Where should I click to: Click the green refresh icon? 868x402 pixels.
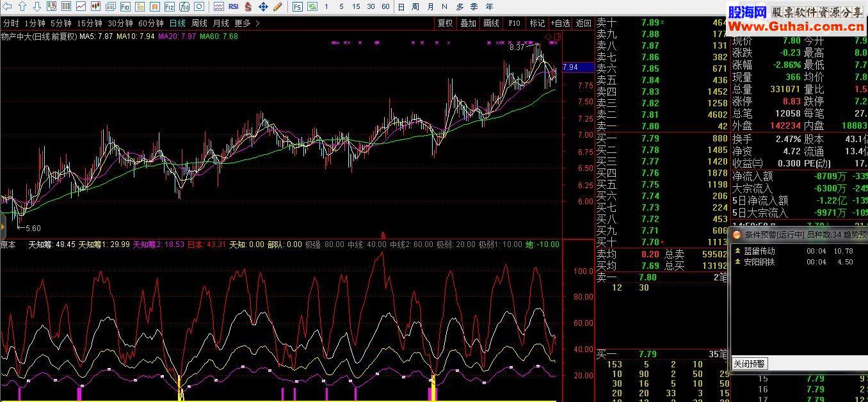click(x=312, y=6)
